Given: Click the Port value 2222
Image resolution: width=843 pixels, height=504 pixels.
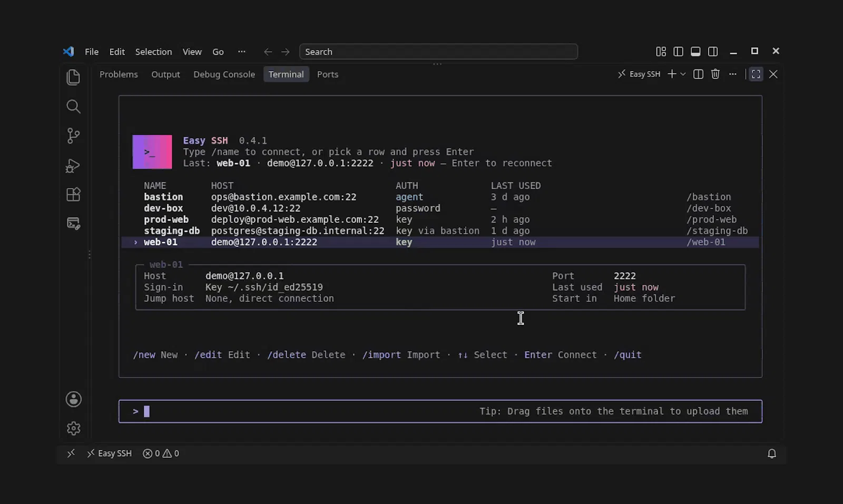Looking at the screenshot, I should pos(625,276).
